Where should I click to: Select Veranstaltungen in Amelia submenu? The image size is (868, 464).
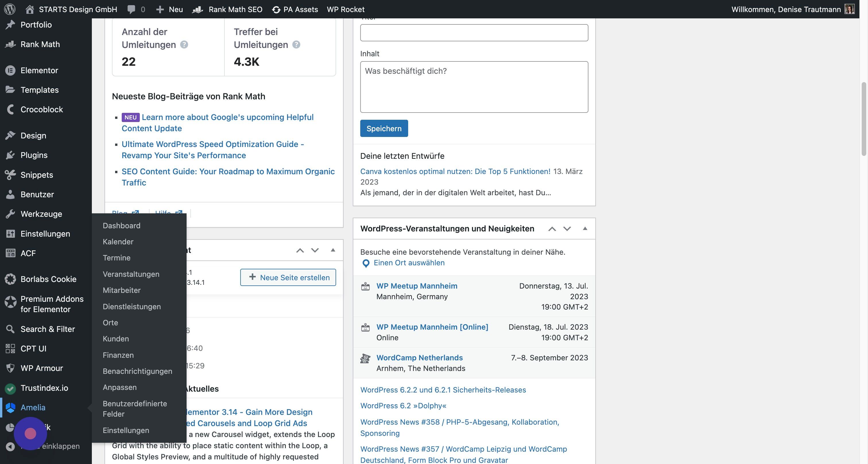coord(131,274)
